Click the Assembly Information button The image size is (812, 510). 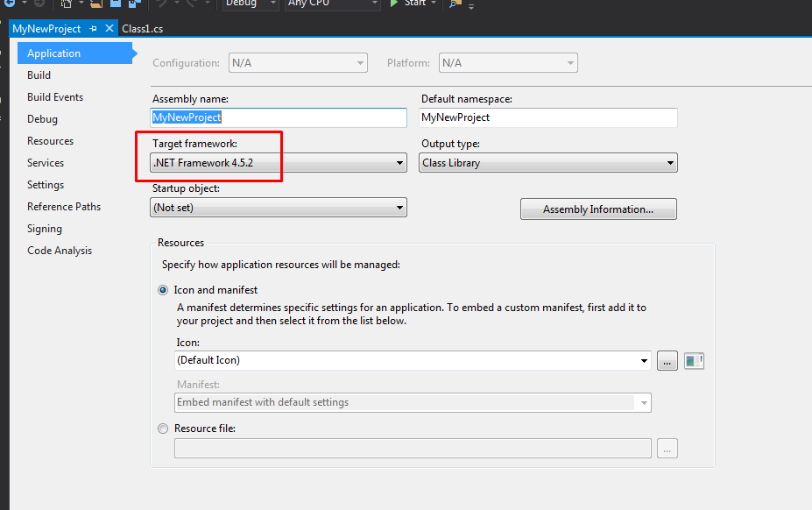pyautogui.click(x=598, y=209)
